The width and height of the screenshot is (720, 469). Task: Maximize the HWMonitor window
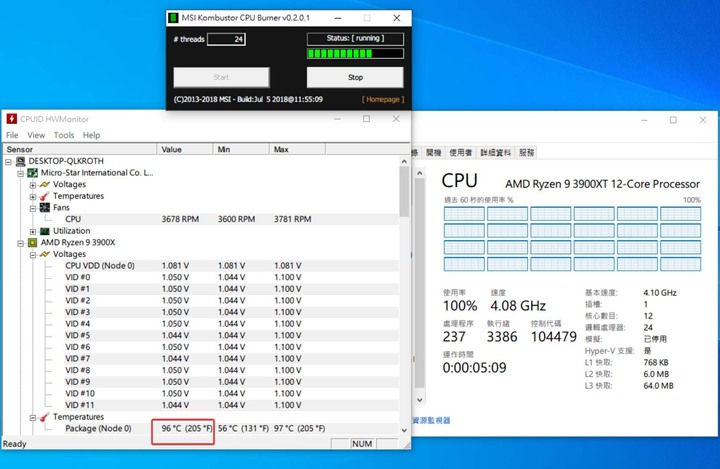[x=366, y=119]
